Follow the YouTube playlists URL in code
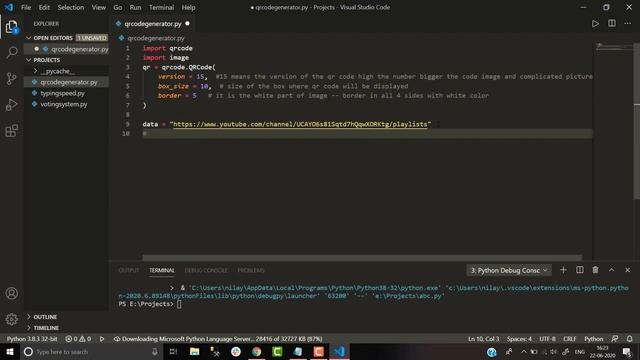Image resolution: width=640 pixels, height=360 pixels. click(300, 124)
